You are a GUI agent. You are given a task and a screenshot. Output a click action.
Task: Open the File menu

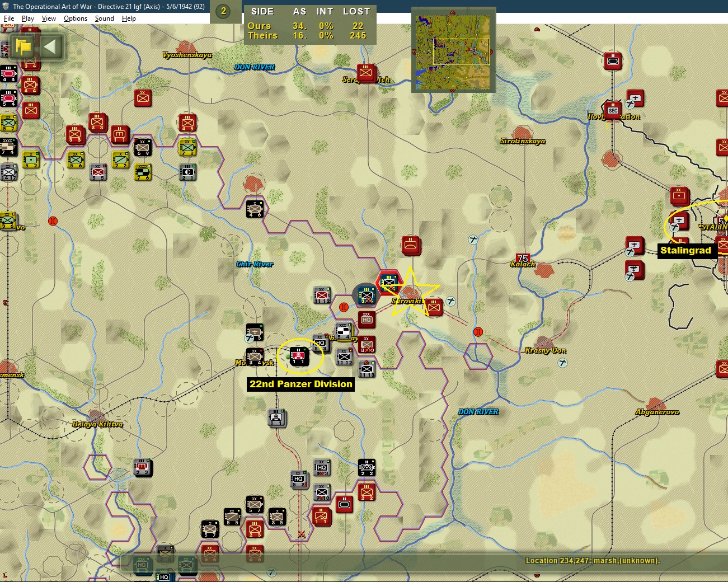point(9,18)
